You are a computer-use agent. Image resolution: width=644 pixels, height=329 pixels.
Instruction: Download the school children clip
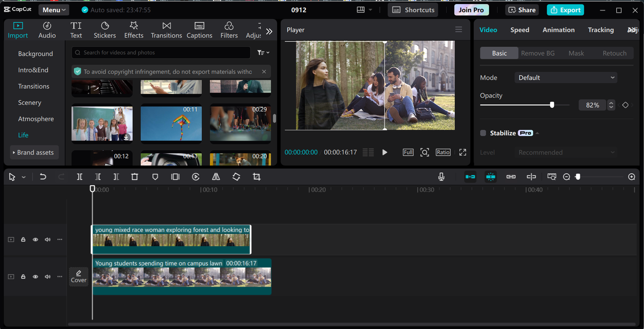click(126, 137)
